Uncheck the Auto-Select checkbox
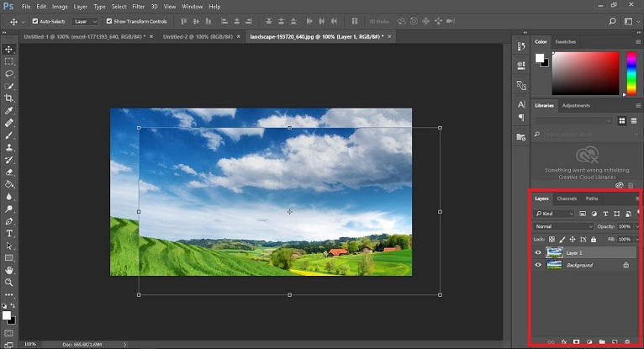The height and width of the screenshot is (349, 644). (34, 21)
